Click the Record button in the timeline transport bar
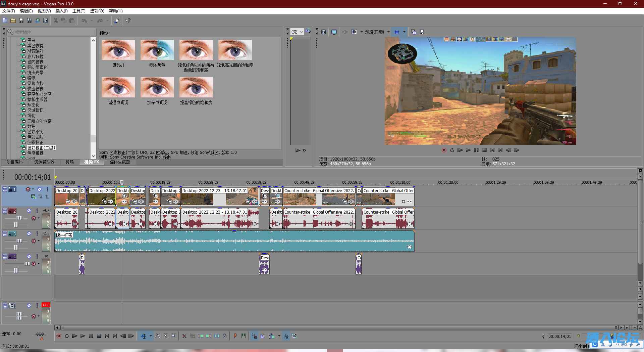This screenshot has height=352, width=644. point(59,336)
